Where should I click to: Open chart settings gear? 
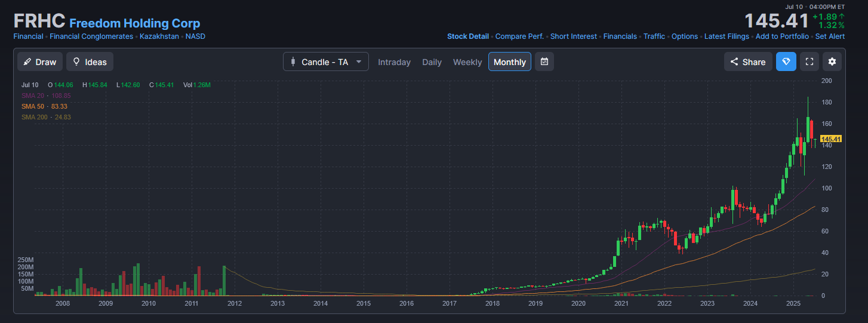tap(832, 61)
